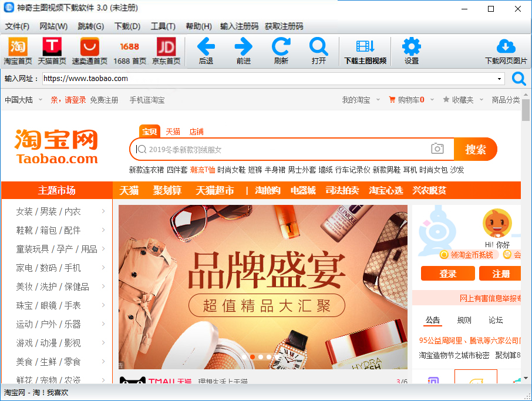Click the 免费注册 link

click(104, 100)
